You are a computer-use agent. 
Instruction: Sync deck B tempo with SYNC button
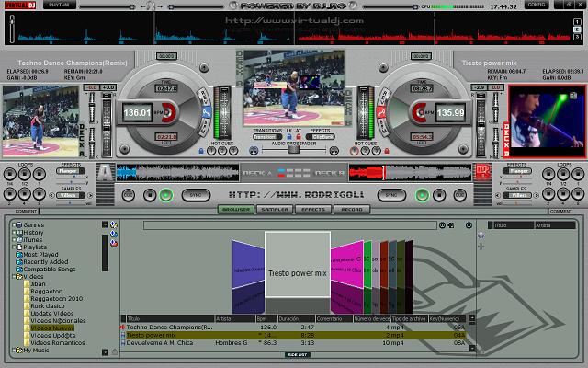pyautogui.click(x=391, y=195)
